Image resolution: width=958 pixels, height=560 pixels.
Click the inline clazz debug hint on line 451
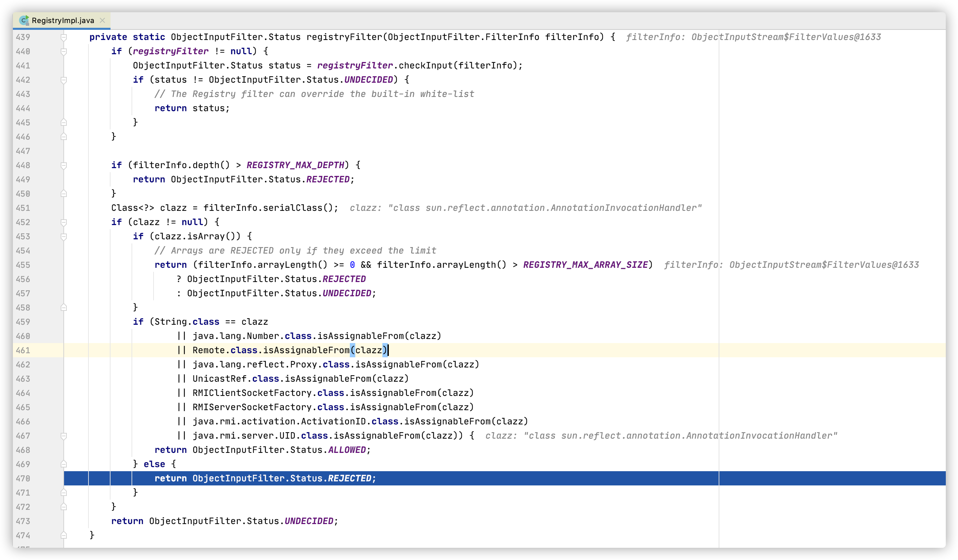(525, 208)
